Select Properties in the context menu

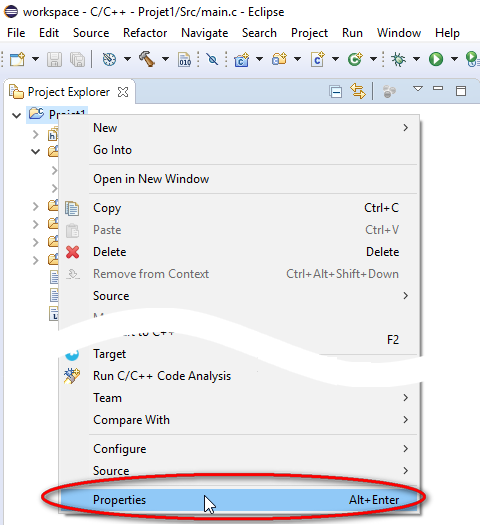click(239, 500)
